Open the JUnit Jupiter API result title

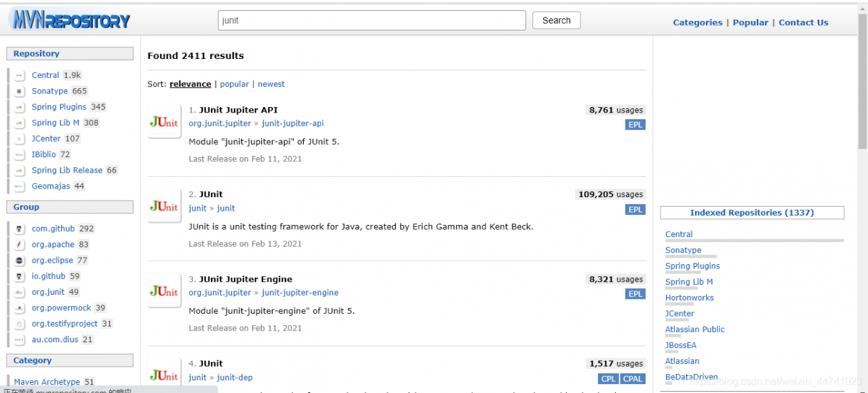tap(238, 110)
